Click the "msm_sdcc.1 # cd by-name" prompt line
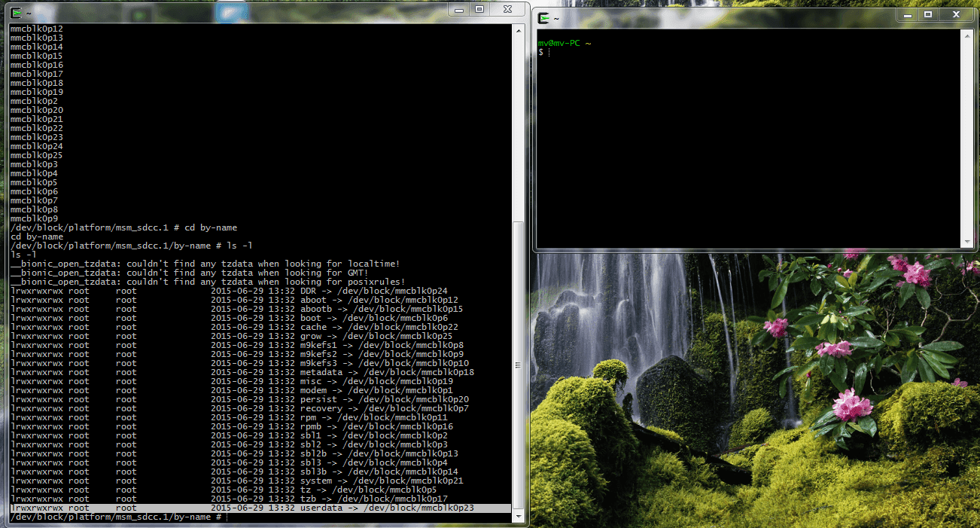980x528 pixels. [x=123, y=227]
